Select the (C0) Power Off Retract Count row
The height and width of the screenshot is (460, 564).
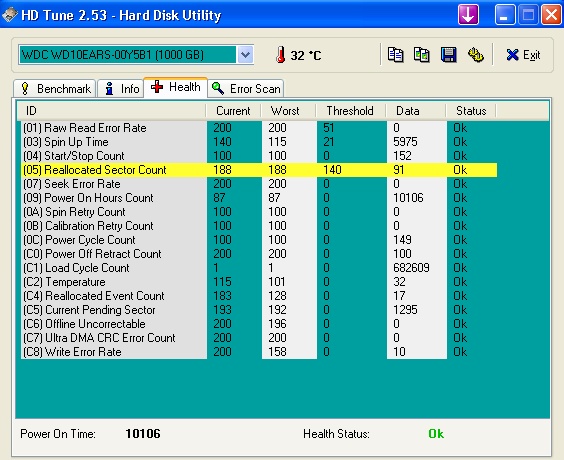point(259,254)
